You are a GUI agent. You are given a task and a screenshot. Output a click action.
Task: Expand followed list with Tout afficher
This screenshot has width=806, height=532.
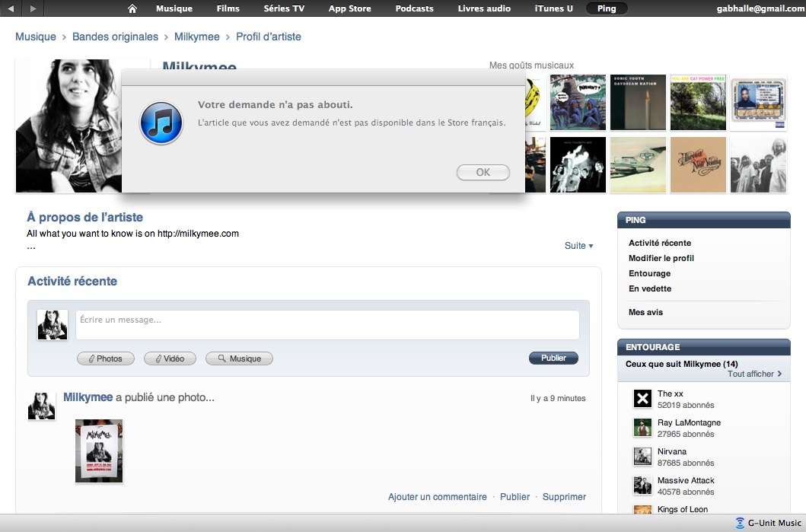click(754, 374)
